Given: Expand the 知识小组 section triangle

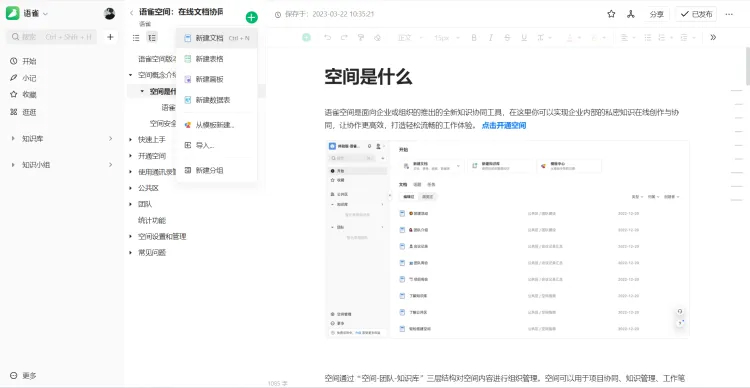Looking at the screenshot, I should [13, 165].
